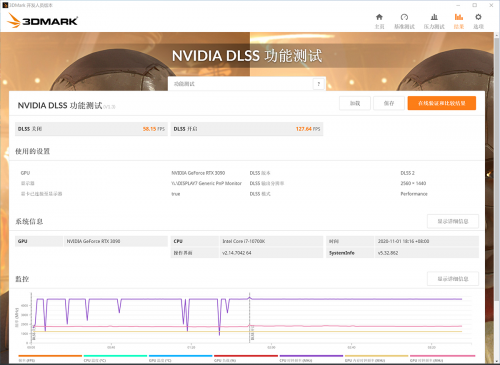Click the 3DMark title bar app icon
Screen dimensions: 500x365
tap(5, 5)
